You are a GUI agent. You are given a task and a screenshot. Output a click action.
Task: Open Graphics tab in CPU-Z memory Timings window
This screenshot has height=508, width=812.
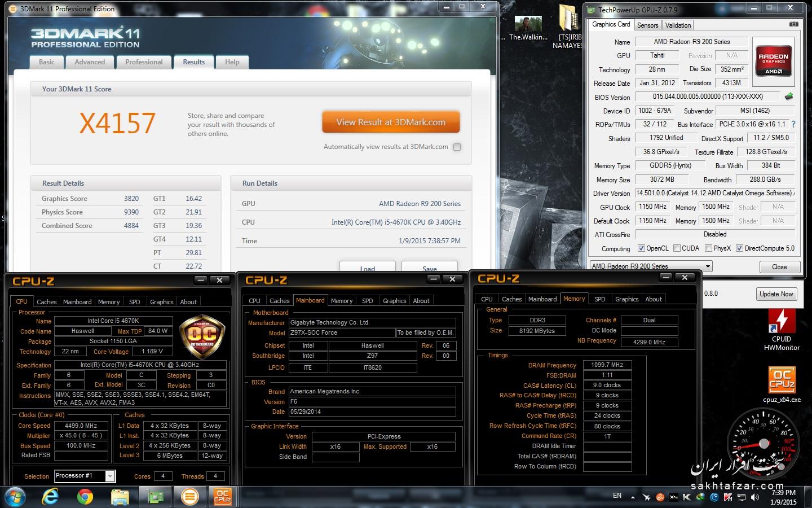(x=626, y=299)
